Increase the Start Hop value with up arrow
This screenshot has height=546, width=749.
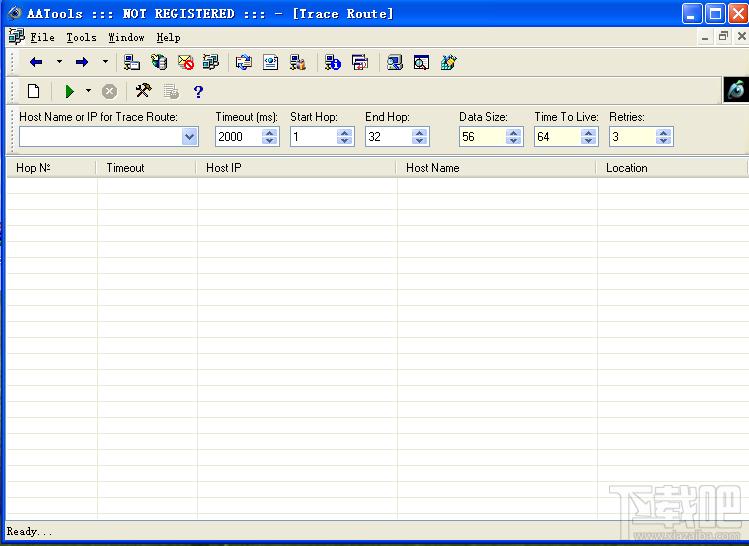click(344, 133)
